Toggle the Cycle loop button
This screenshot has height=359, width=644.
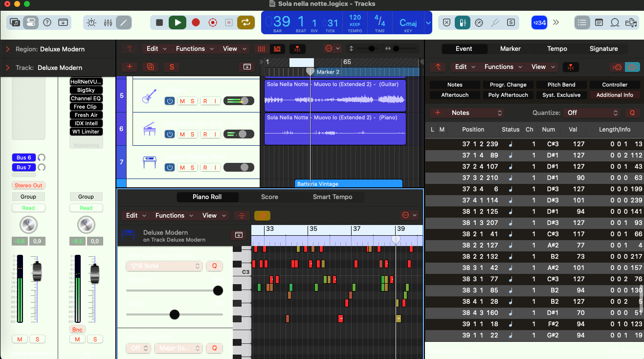pyautogui.click(x=246, y=22)
